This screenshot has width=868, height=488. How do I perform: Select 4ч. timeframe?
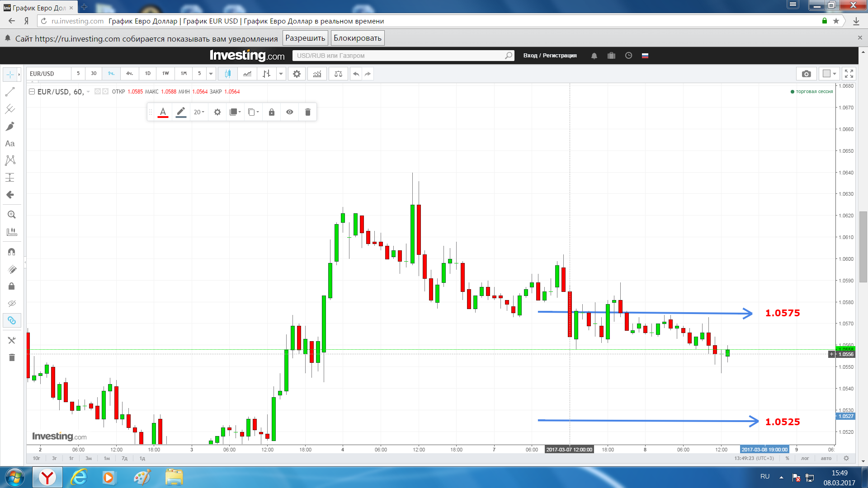[x=129, y=73]
